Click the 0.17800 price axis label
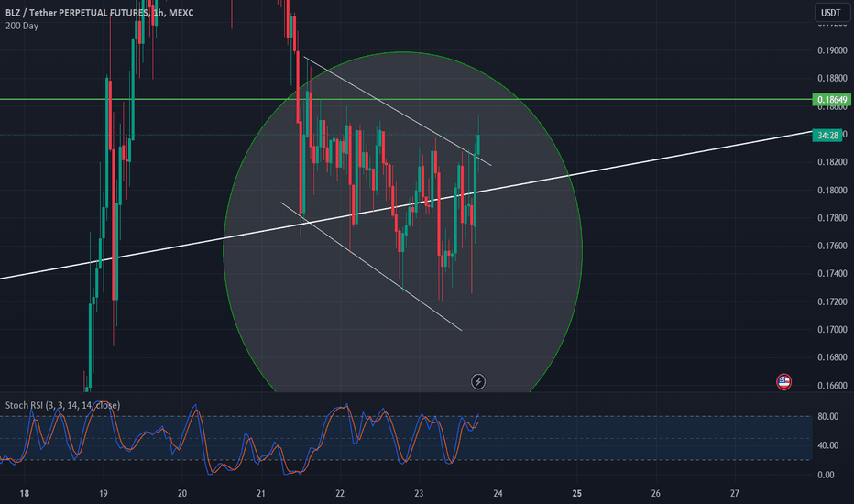Image resolution: width=854 pixels, height=504 pixels. pos(832,218)
